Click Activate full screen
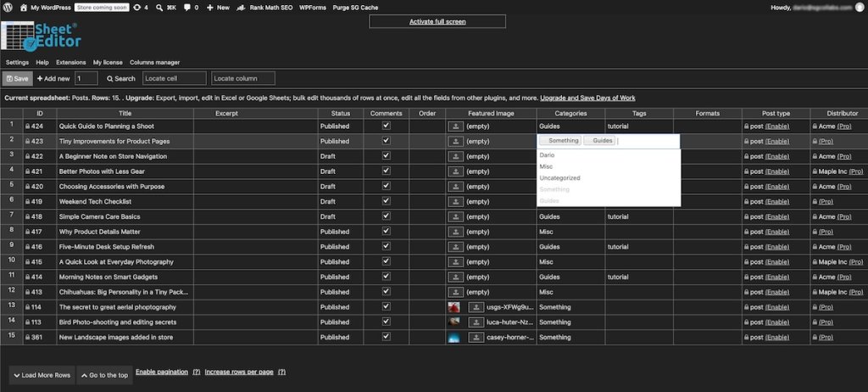Screen dimensions: 868x392 pos(437,21)
